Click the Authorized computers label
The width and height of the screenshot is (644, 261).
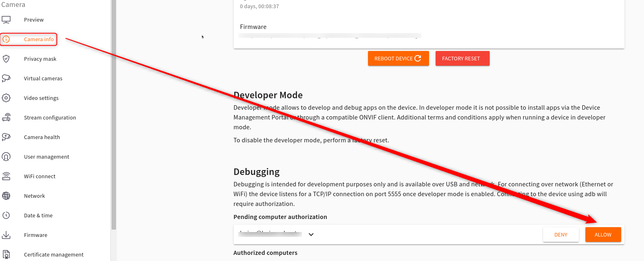pyautogui.click(x=265, y=253)
